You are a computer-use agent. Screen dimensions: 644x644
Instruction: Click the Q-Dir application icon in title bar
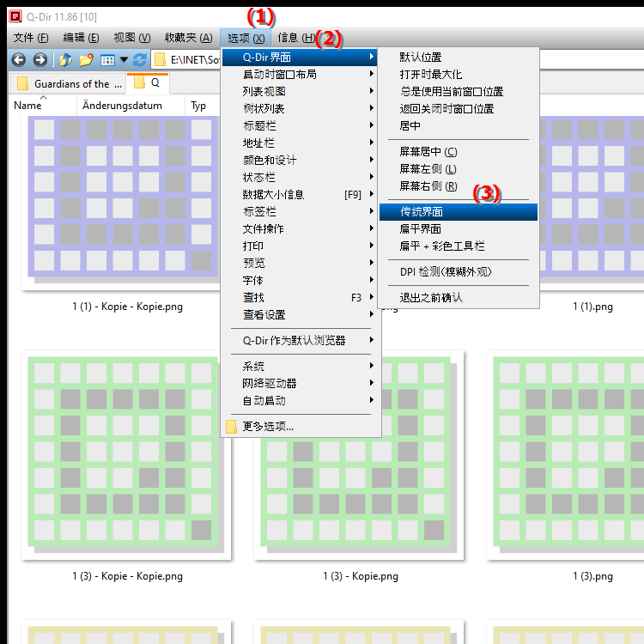[15, 16]
